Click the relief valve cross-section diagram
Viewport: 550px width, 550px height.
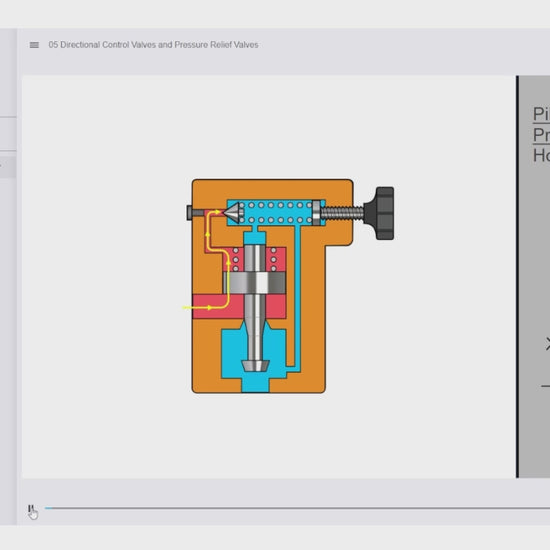(x=290, y=286)
